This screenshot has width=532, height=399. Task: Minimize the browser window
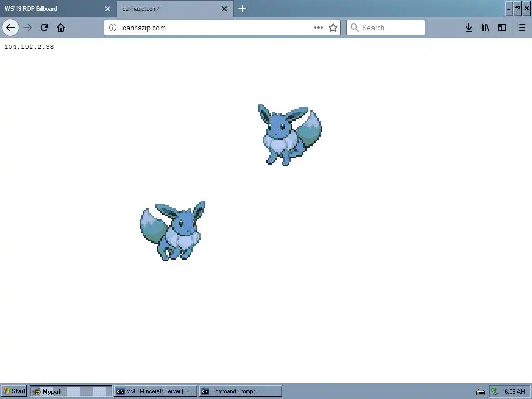(x=509, y=9)
